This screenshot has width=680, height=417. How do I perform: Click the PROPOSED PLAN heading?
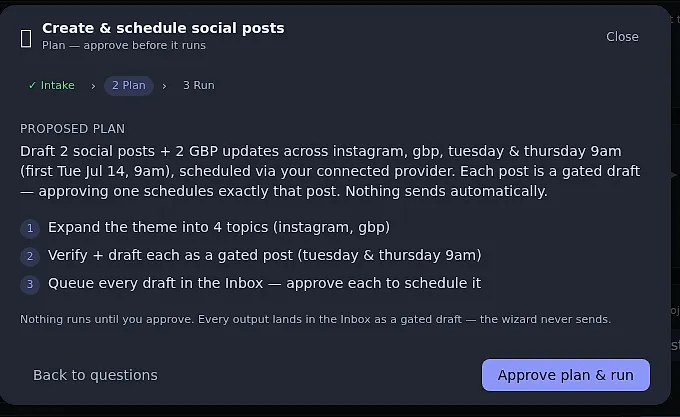(x=72, y=129)
